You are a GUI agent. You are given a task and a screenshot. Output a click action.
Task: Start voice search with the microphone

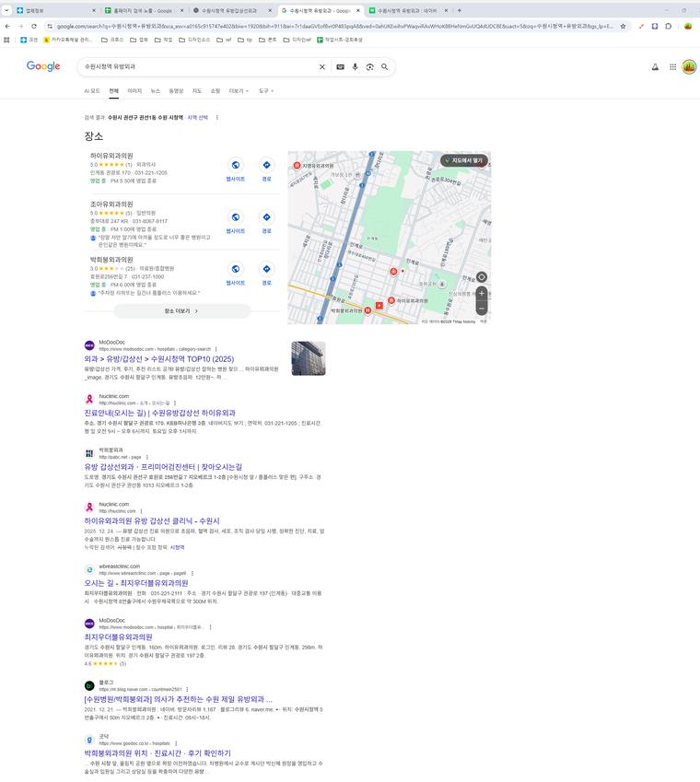(355, 67)
